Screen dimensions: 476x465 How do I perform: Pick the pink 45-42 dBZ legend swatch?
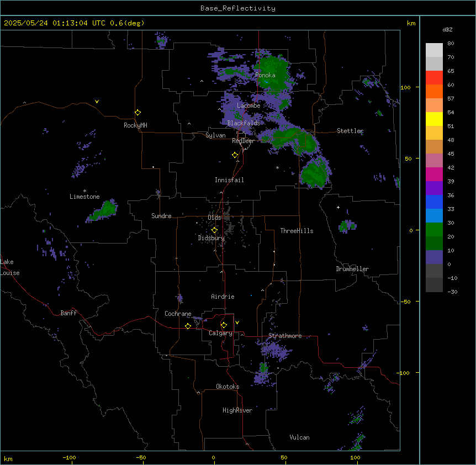434,161
